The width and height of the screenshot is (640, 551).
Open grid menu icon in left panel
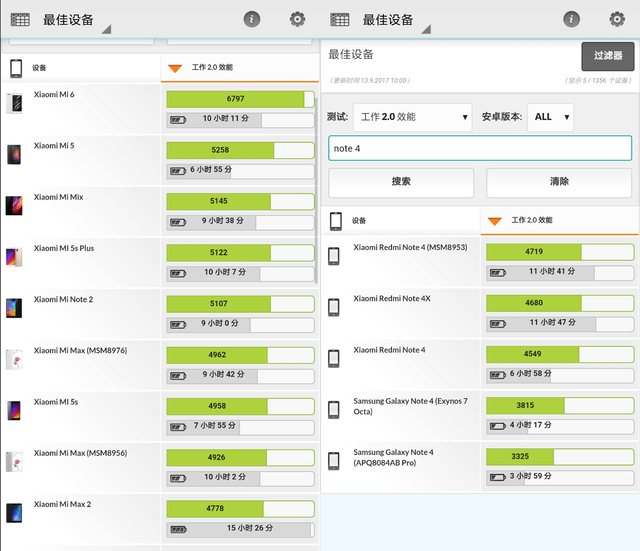click(20, 19)
